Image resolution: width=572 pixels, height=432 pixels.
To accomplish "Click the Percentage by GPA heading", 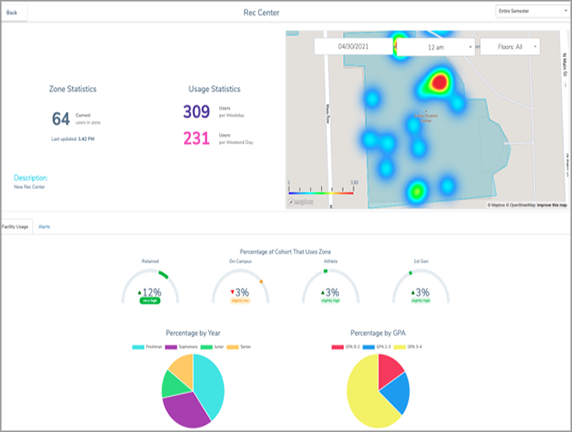I will [x=378, y=333].
